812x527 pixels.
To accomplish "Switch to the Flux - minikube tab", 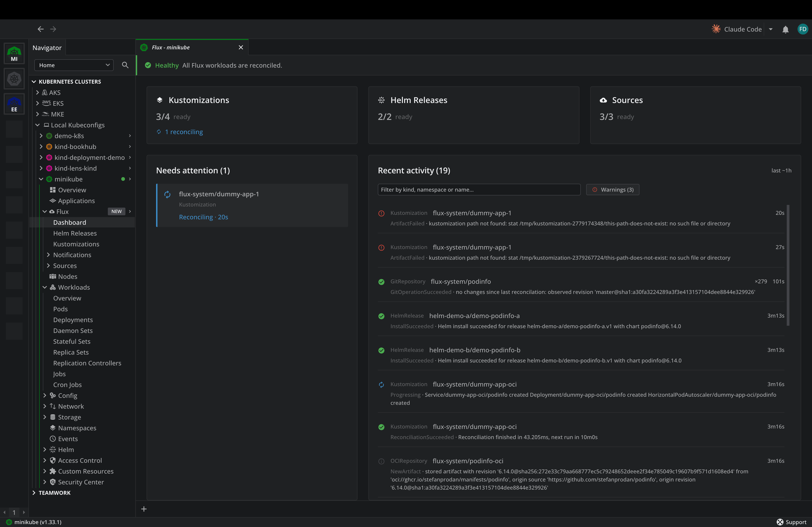I will [x=192, y=47].
